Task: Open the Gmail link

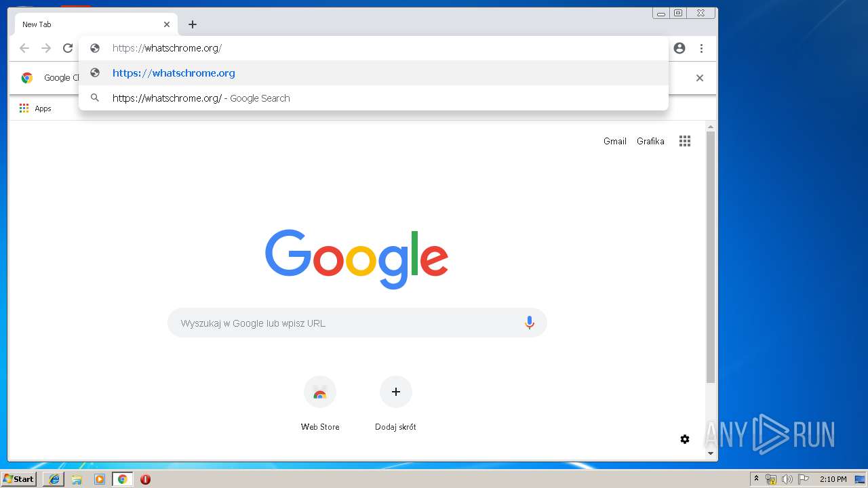Action: (x=615, y=141)
